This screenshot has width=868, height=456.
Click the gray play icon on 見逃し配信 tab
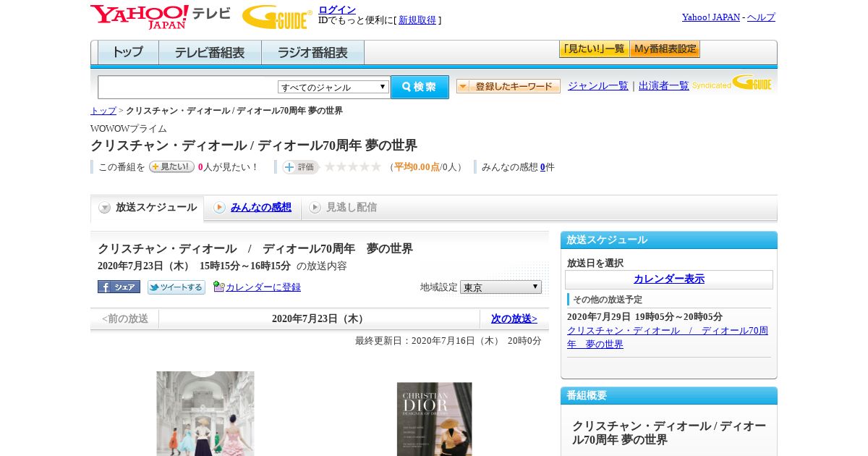pos(315,208)
